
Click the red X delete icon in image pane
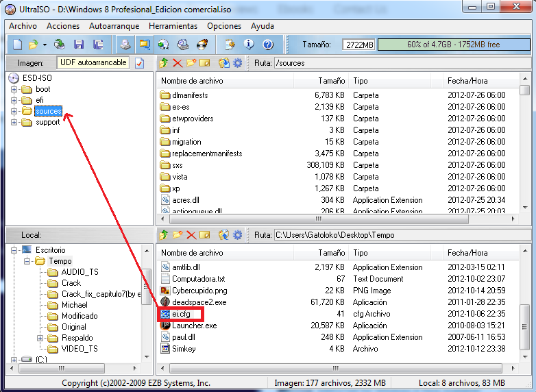[x=178, y=63]
